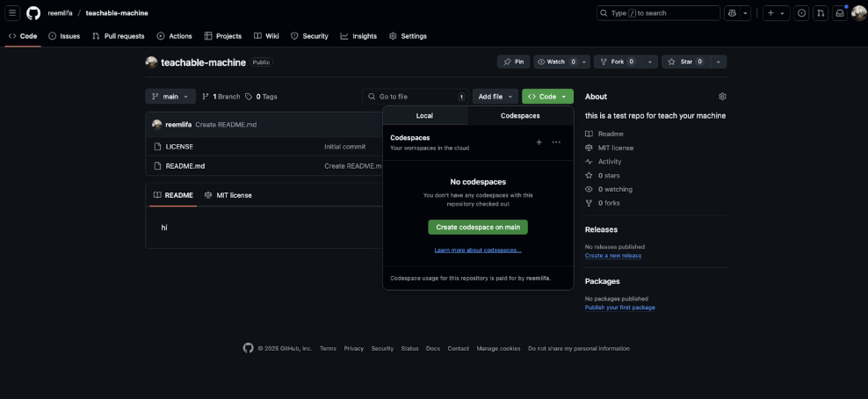
Task: Watch the repository
Action: pos(556,62)
